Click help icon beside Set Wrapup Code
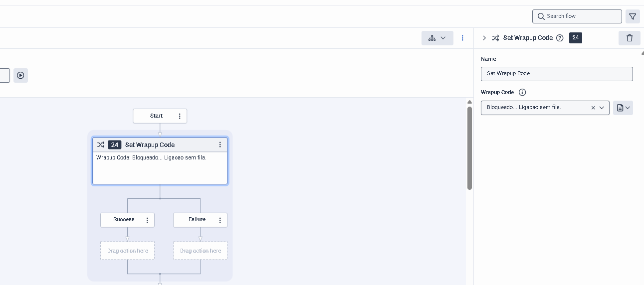Image resolution: width=644 pixels, height=285 pixels. (560, 38)
